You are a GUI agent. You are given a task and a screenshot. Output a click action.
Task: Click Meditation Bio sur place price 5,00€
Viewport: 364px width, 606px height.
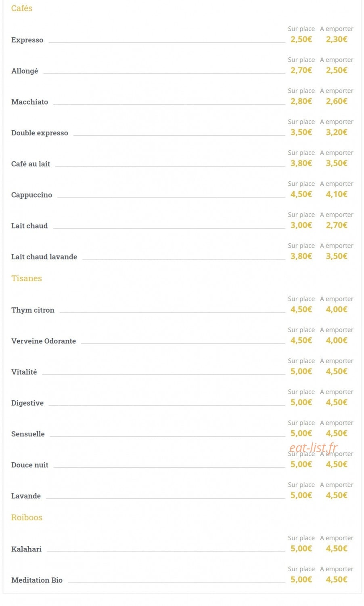tap(301, 579)
